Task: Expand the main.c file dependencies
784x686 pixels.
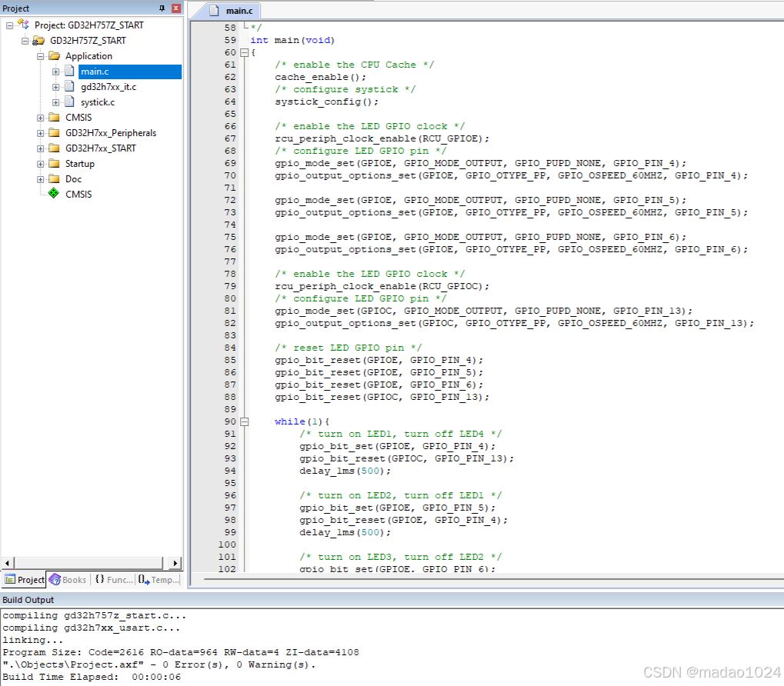Action: tap(56, 72)
